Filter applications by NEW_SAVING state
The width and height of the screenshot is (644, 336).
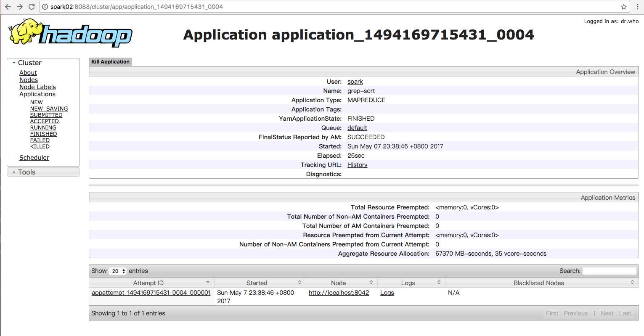(x=49, y=108)
